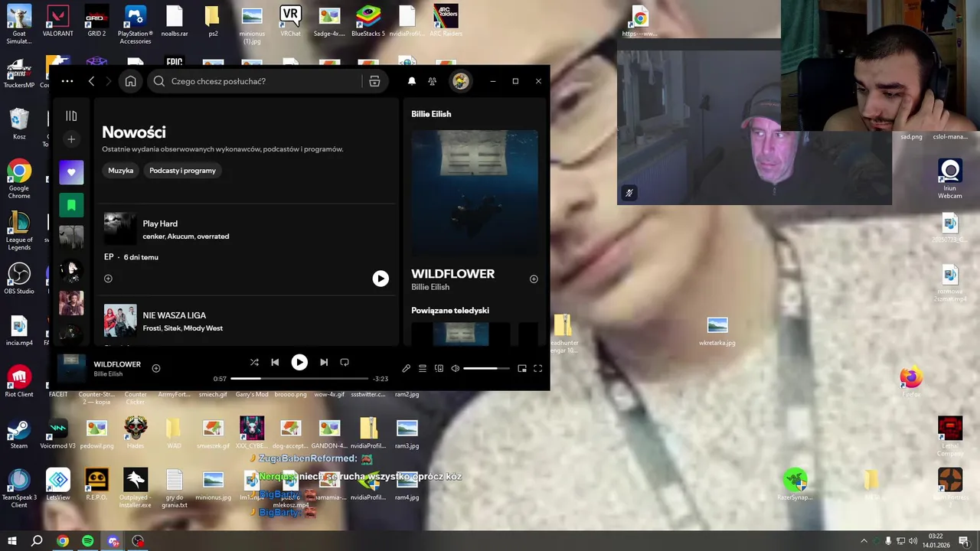Open Riot Client desktop shortcut
Screen dimensions: 980x551
coord(19,382)
